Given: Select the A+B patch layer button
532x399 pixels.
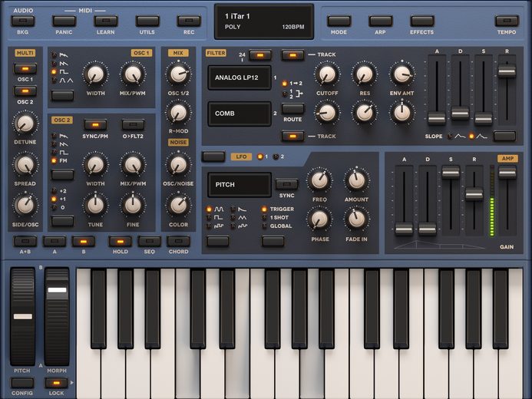Looking at the screenshot, I should [x=25, y=242].
